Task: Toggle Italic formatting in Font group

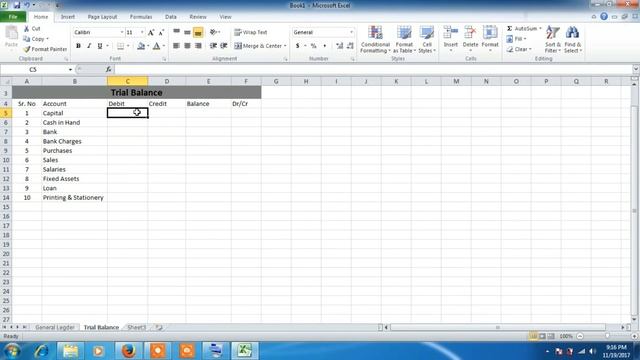Action: [89, 46]
